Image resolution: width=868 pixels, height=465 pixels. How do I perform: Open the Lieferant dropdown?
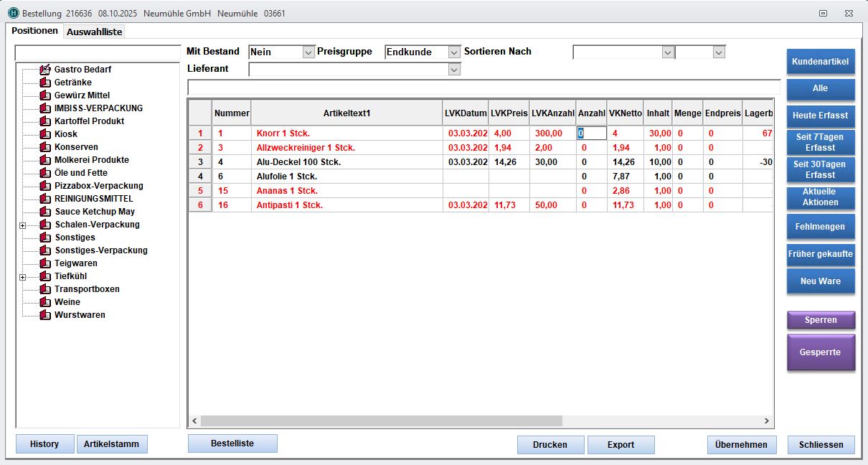click(x=453, y=70)
